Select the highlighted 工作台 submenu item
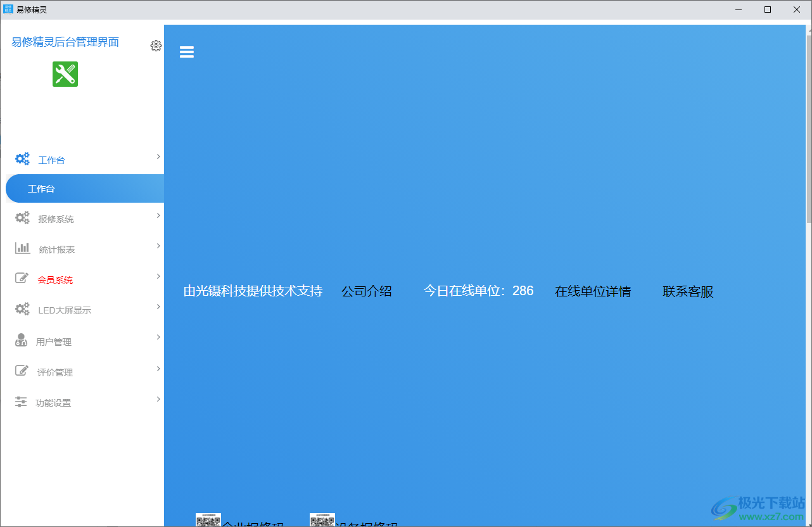The width and height of the screenshot is (812, 527). pyautogui.click(x=41, y=189)
